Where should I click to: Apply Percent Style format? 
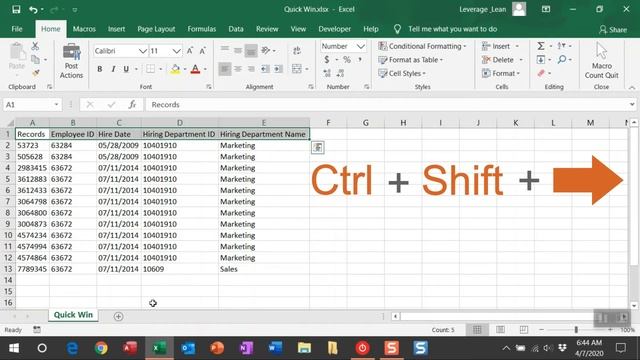(347, 60)
